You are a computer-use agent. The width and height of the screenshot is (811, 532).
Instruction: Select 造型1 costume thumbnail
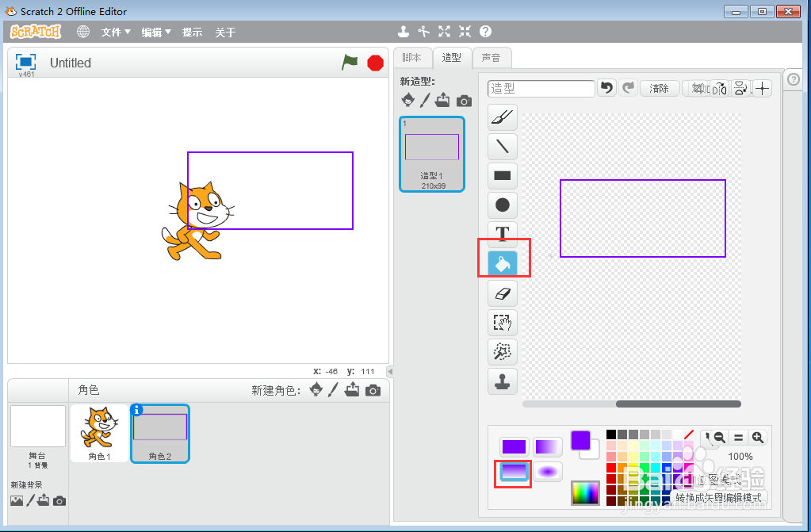pyautogui.click(x=432, y=155)
